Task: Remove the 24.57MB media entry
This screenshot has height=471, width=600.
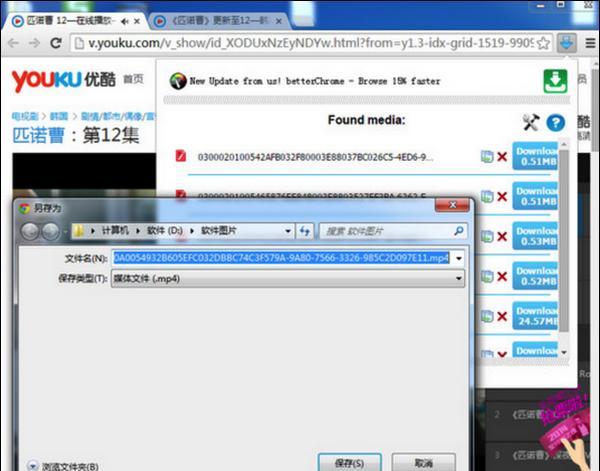Action: pyautogui.click(x=502, y=316)
